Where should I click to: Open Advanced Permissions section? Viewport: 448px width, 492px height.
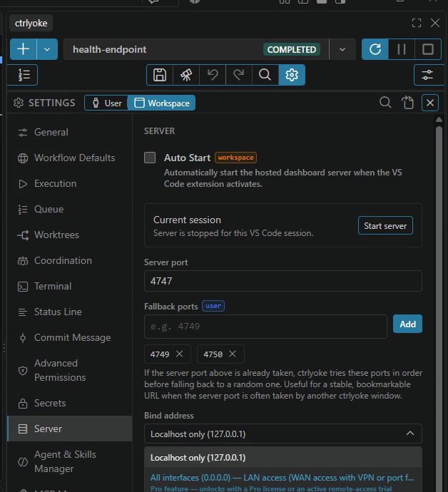click(70, 370)
